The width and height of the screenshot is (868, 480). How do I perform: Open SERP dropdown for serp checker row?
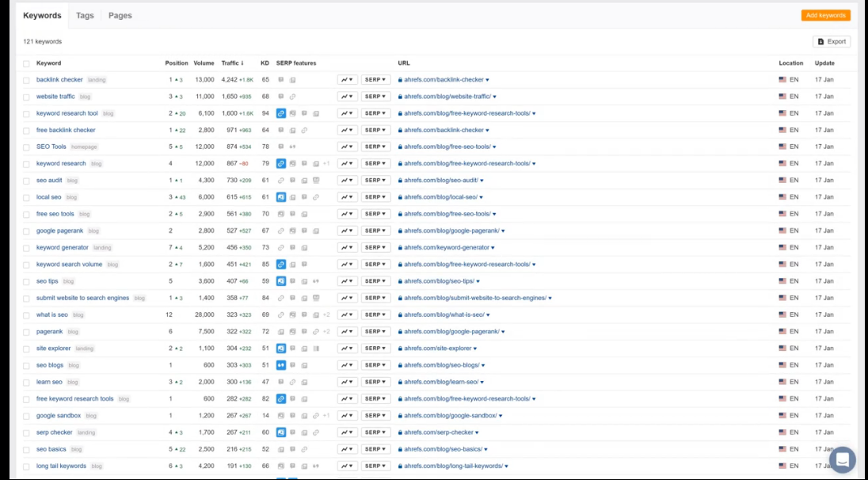click(376, 432)
